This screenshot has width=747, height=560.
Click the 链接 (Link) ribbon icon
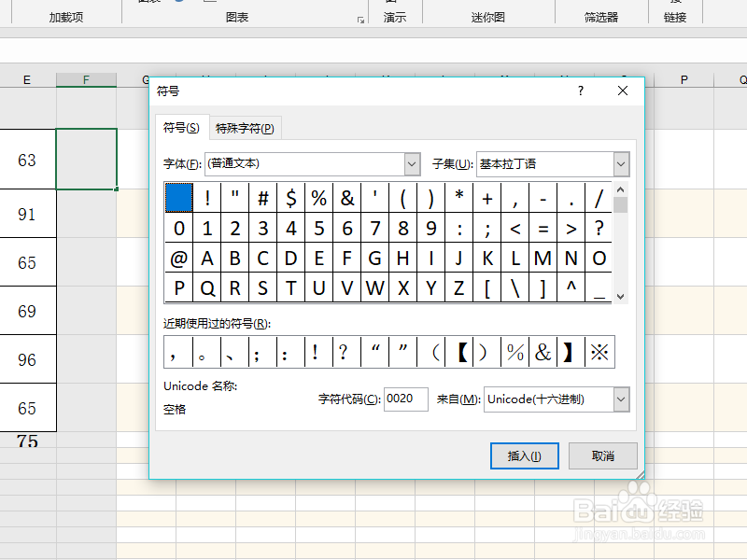(x=675, y=16)
